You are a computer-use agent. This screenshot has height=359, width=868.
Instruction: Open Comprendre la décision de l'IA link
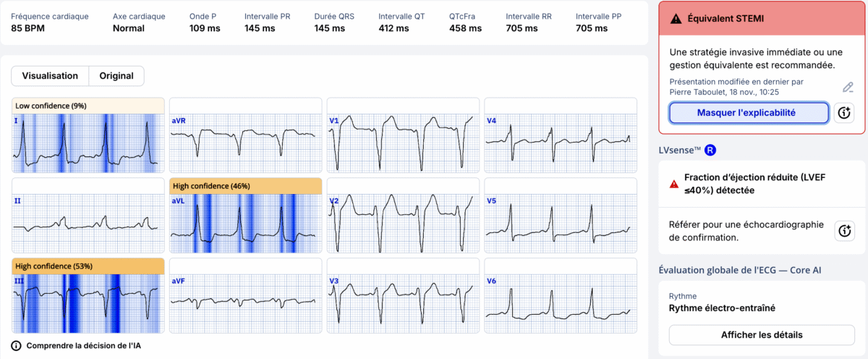[x=83, y=346]
